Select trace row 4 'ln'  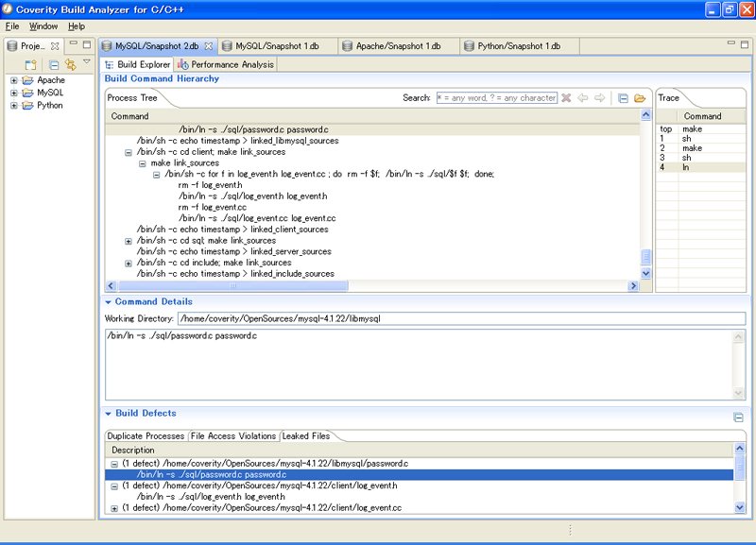click(x=700, y=167)
